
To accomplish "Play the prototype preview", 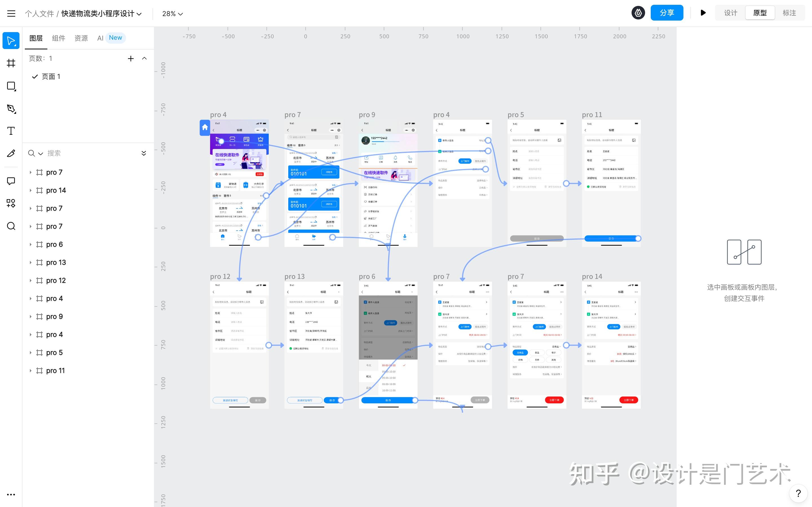I will point(703,13).
